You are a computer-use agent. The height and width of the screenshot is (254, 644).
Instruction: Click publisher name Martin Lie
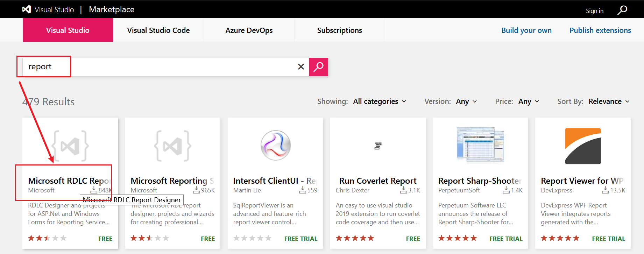coord(247,190)
